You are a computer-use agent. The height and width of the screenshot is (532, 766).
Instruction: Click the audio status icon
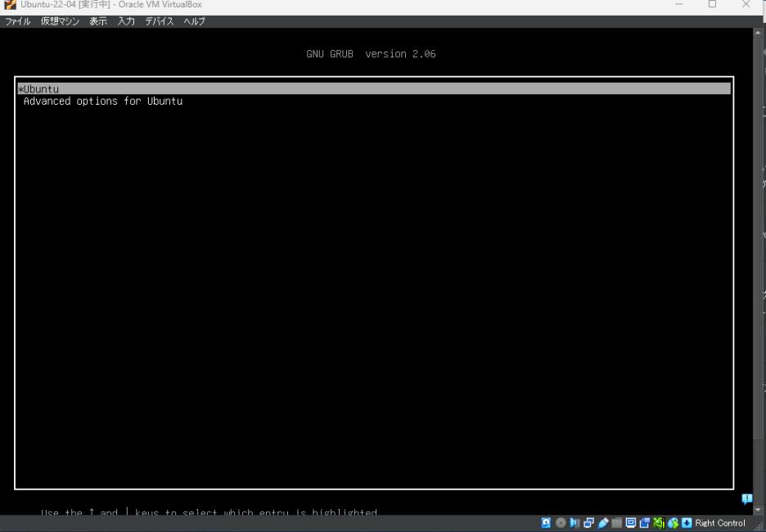click(x=574, y=523)
